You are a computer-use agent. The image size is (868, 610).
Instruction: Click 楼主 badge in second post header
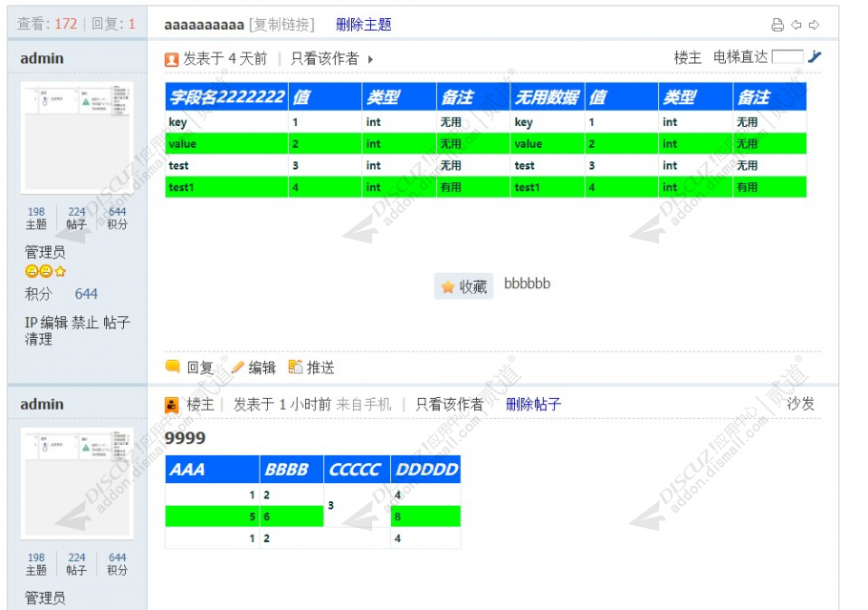200,405
